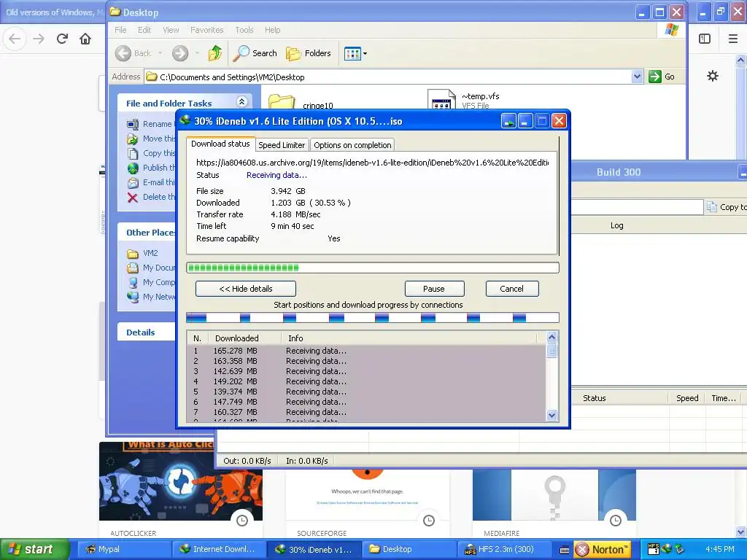Open the browser hamburger menu

click(733, 39)
